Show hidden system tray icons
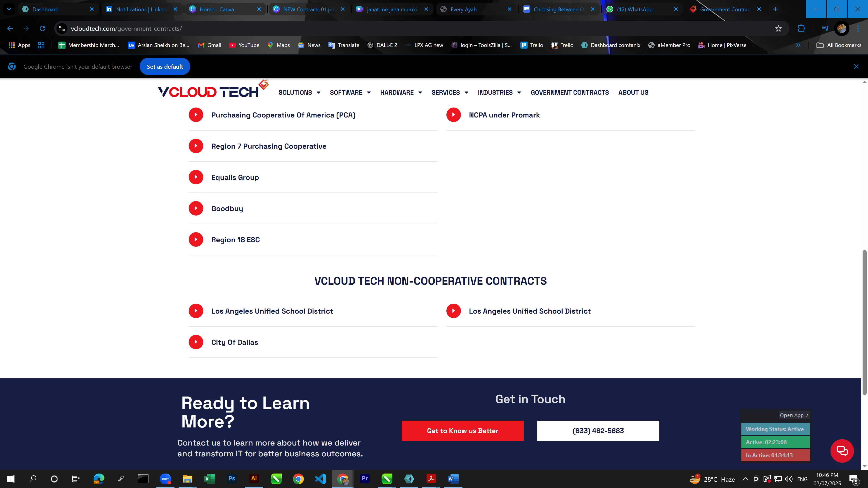This screenshot has width=868, height=488. tap(745, 479)
